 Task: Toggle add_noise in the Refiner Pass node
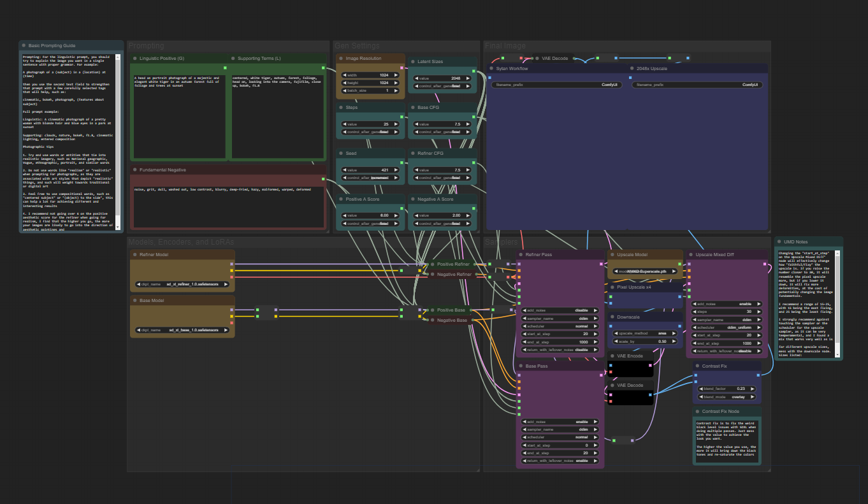560,310
